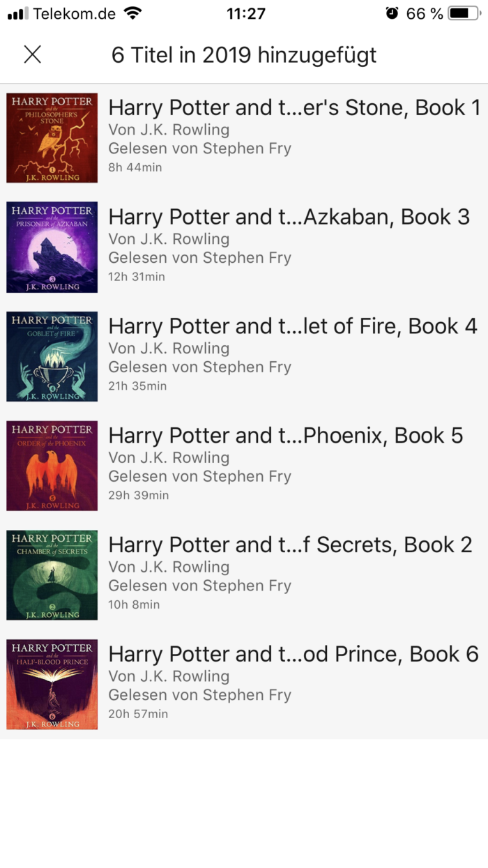Viewport: 488px width, 868px height.
Task: Select title ending in Prince, Book 6
Action: coord(293,654)
